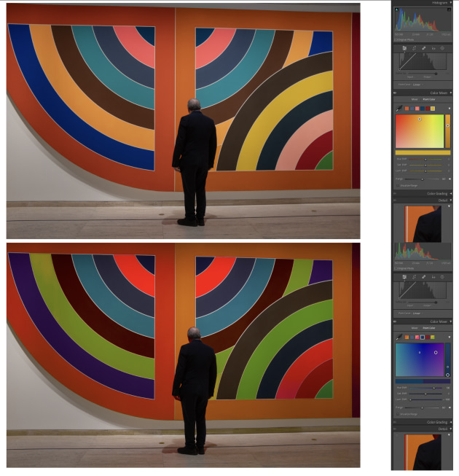
Task: Collapse the upper Color Mixer panel
Action: (450, 93)
